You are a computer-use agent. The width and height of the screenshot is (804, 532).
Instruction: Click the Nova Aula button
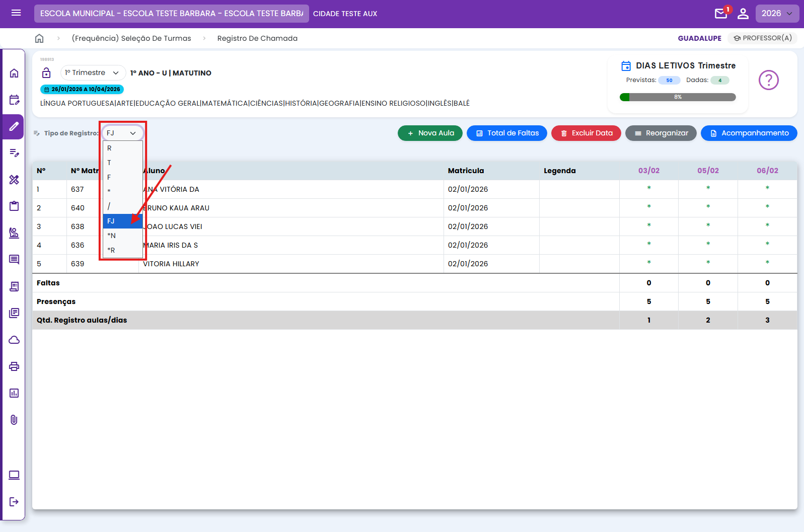(430, 133)
